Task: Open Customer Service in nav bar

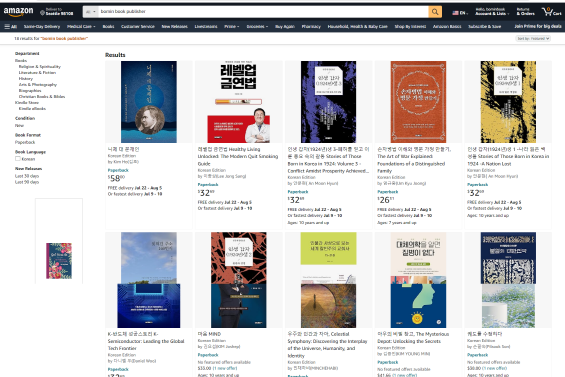Action: click(x=138, y=26)
